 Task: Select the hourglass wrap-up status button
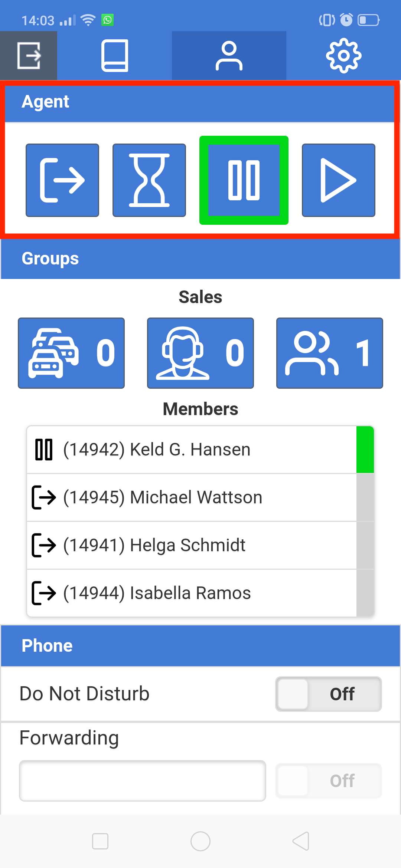point(149,180)
